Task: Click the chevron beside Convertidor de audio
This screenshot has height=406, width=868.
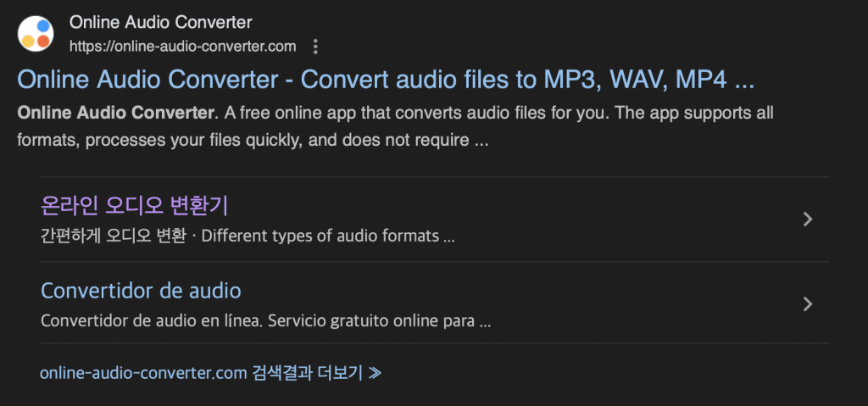Action: pos(808,304)
